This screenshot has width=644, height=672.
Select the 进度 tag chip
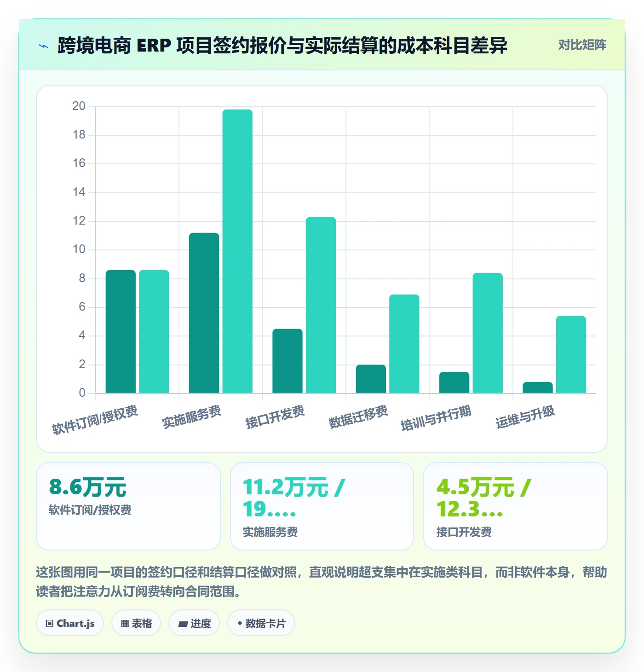tap(194, 623)
